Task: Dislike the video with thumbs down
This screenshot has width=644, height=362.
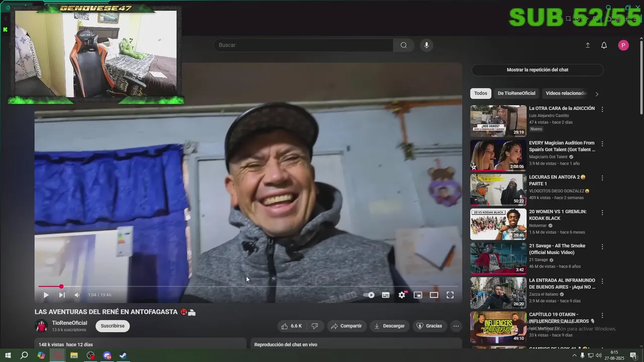Action: [x=315, y=326]
